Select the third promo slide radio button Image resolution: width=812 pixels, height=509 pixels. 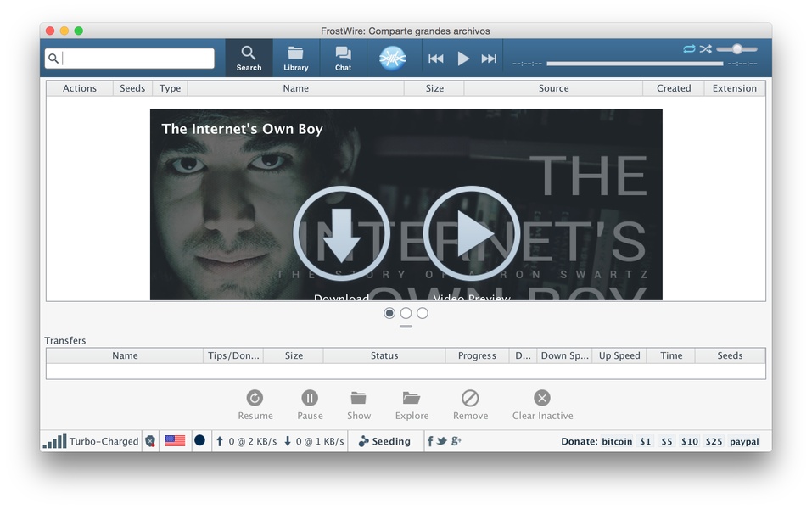coord(423,313)
